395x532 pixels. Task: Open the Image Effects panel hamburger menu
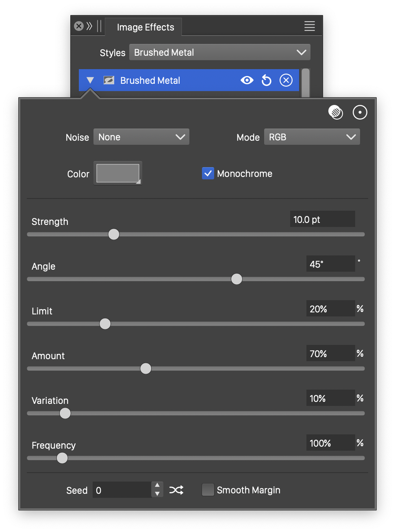click(x=310, y=26)
